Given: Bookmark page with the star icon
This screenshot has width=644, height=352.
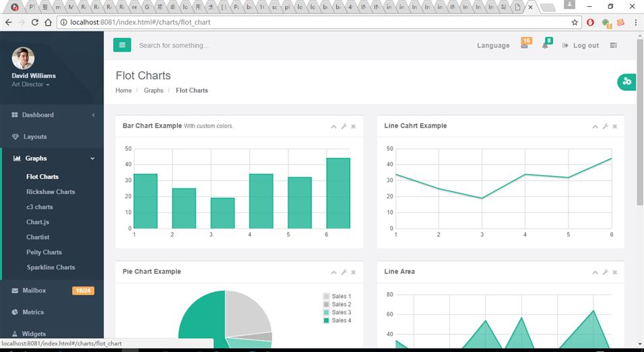Looking at the screenshot, I should point(575,22).
